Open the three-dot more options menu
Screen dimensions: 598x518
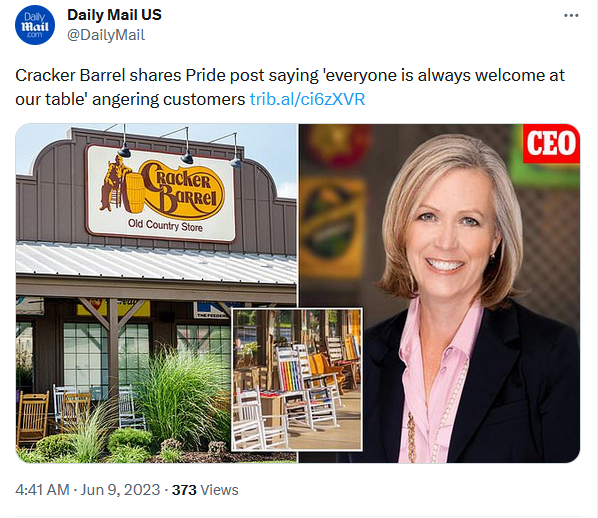571,16
